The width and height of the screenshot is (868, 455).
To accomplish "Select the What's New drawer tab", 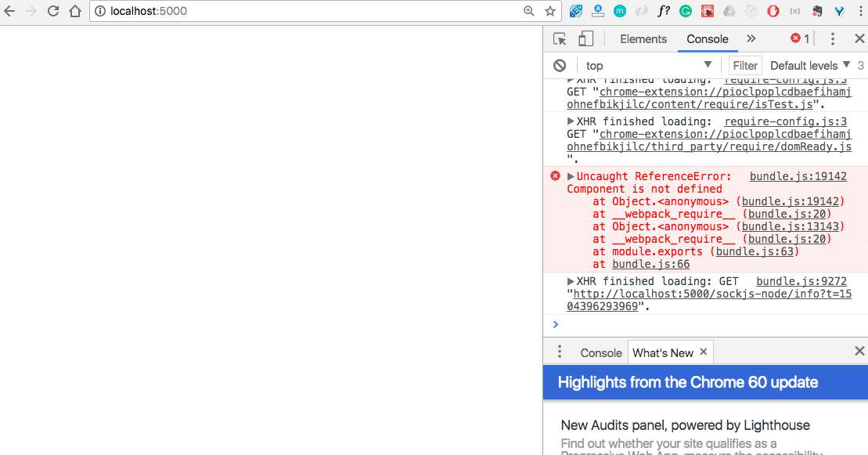I will 662,353.
